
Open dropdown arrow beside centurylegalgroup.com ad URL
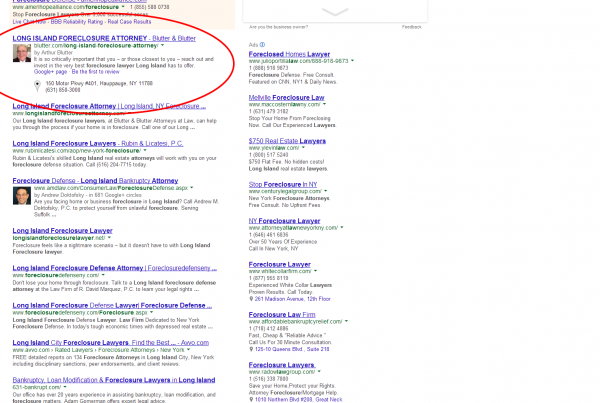[326, 191]
